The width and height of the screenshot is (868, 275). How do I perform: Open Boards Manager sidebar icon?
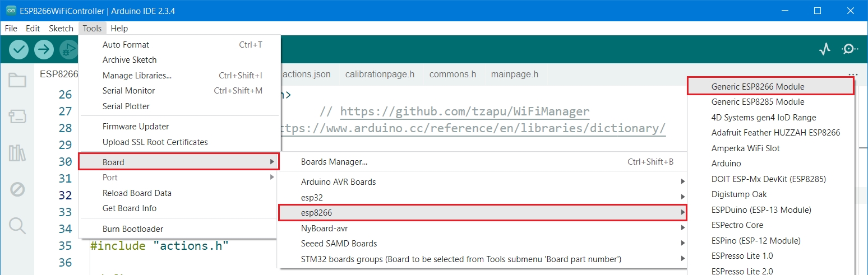(x=17, y=116)
